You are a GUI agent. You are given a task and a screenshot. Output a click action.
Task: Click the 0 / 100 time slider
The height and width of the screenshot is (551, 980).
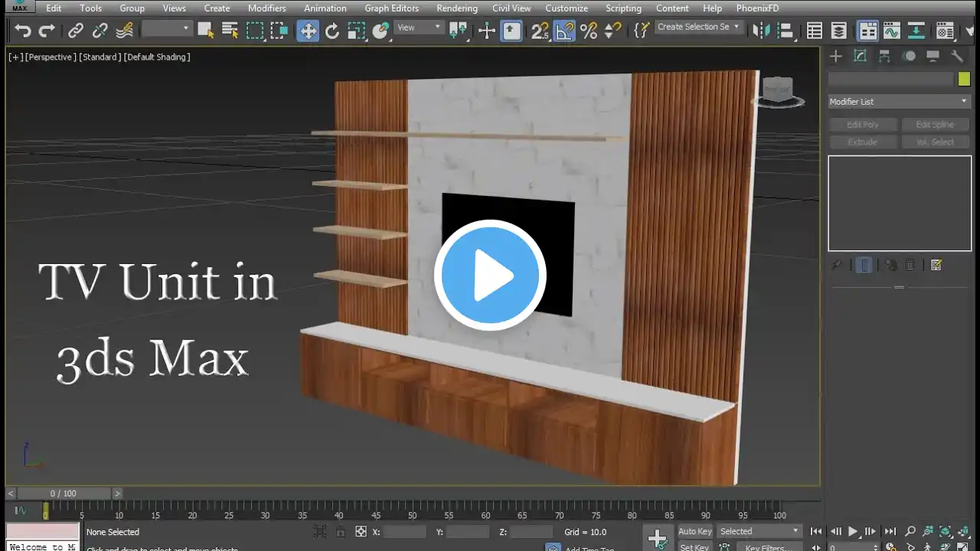[64, 494]
